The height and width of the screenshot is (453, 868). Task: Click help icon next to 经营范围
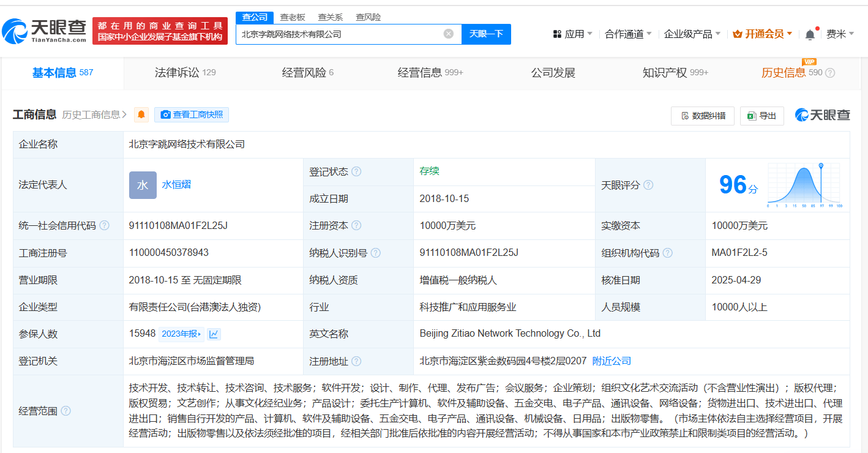65,411
